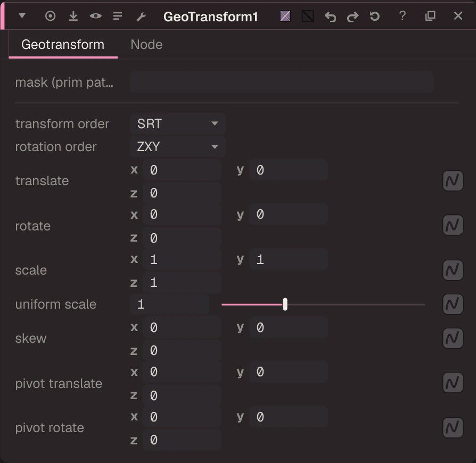Close the GeoTransform1 properties panel
The height and width of the screenshot is (463, 476).
(458, 16)
